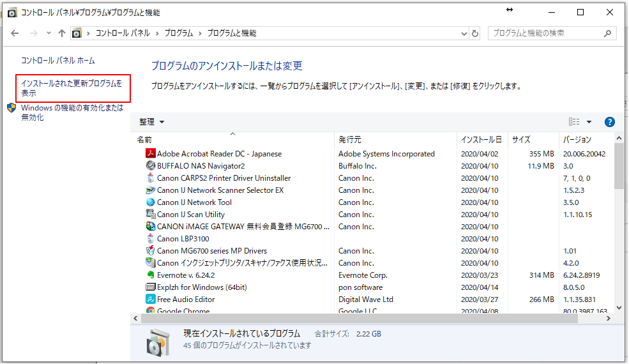Click publisher pon software cell
Viewport: 629px width, 364px height.
pos(360,287)
